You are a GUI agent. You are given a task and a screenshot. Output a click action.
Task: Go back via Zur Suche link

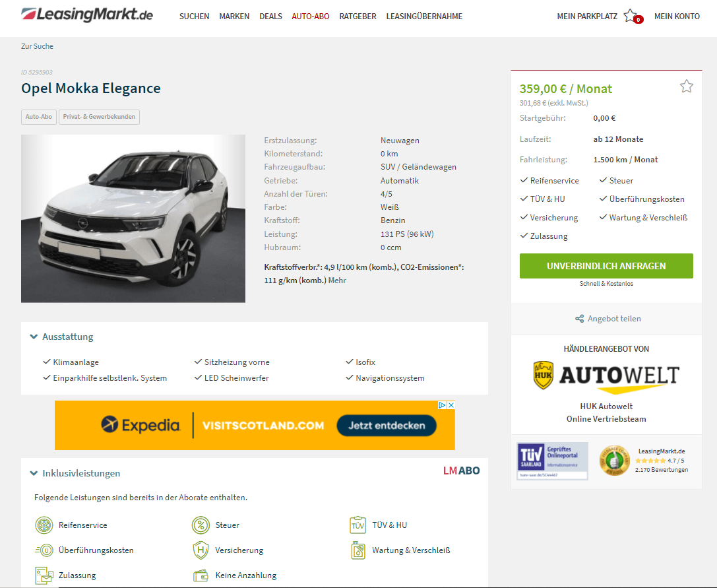click(x=37, y=46)
